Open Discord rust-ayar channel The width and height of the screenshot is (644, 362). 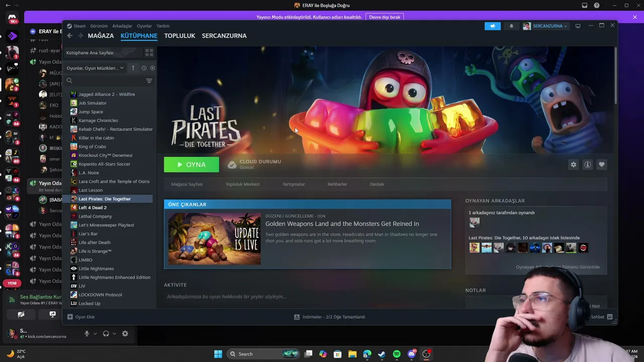pos(49,50)
